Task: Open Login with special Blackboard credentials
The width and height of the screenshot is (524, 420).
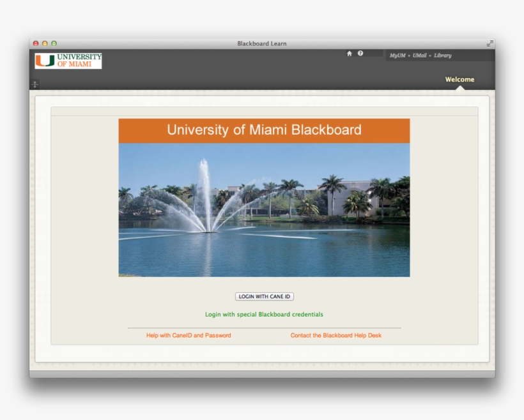Action: (264, 315)
